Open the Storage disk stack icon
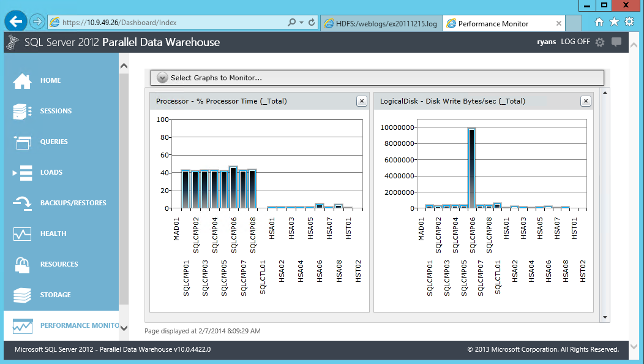This screenshot has height=364, width=644. [x=22, y=295]
